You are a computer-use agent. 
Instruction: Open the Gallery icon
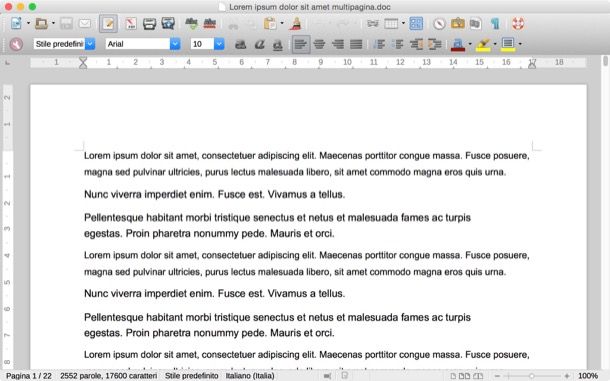click(x=458, y=24)
